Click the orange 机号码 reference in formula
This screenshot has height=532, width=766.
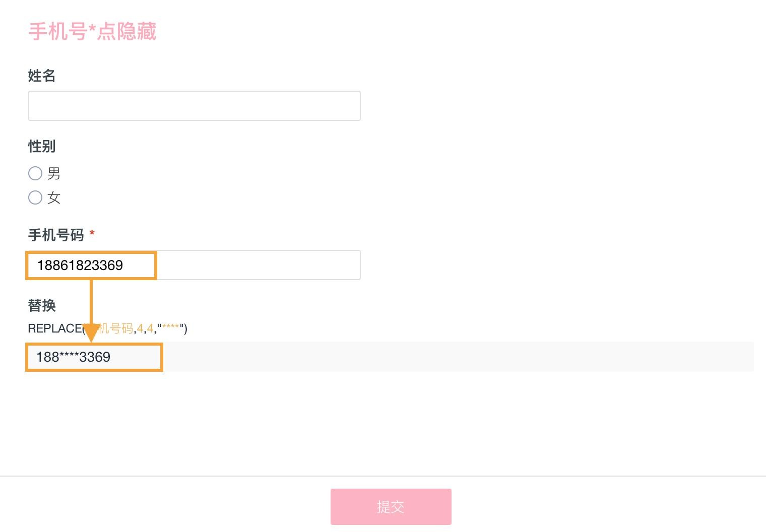click(x=117, y=328)
